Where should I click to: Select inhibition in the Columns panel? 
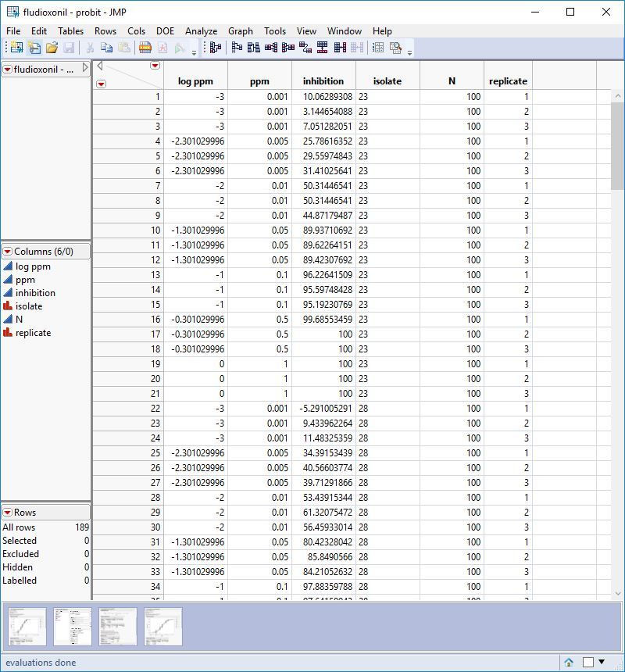[x=36, y=293]
